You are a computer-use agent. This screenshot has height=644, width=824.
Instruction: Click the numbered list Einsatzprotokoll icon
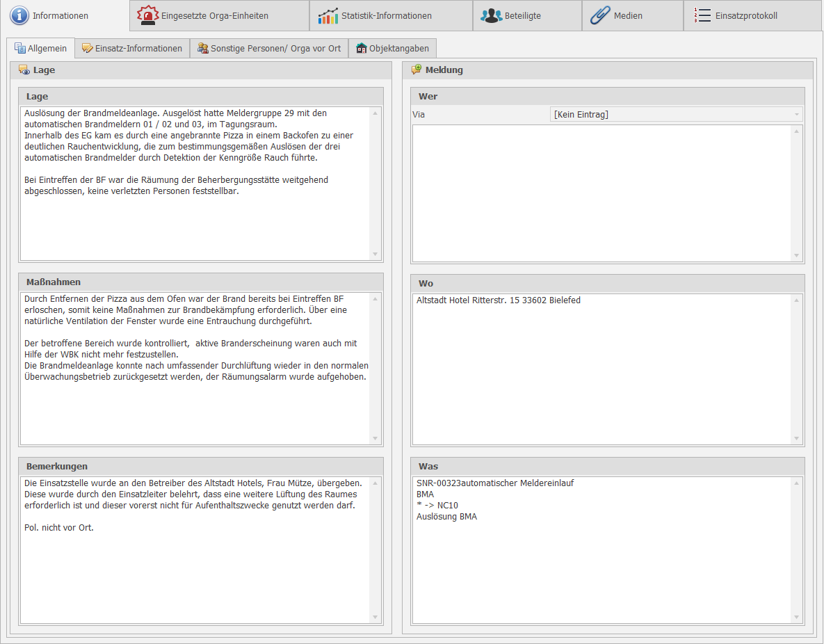click(x=702, y=15)
